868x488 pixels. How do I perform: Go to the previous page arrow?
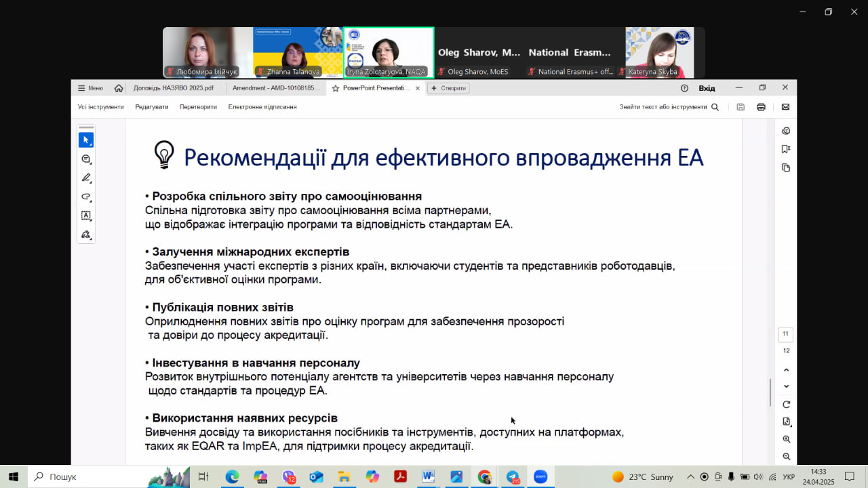[786, 370]
